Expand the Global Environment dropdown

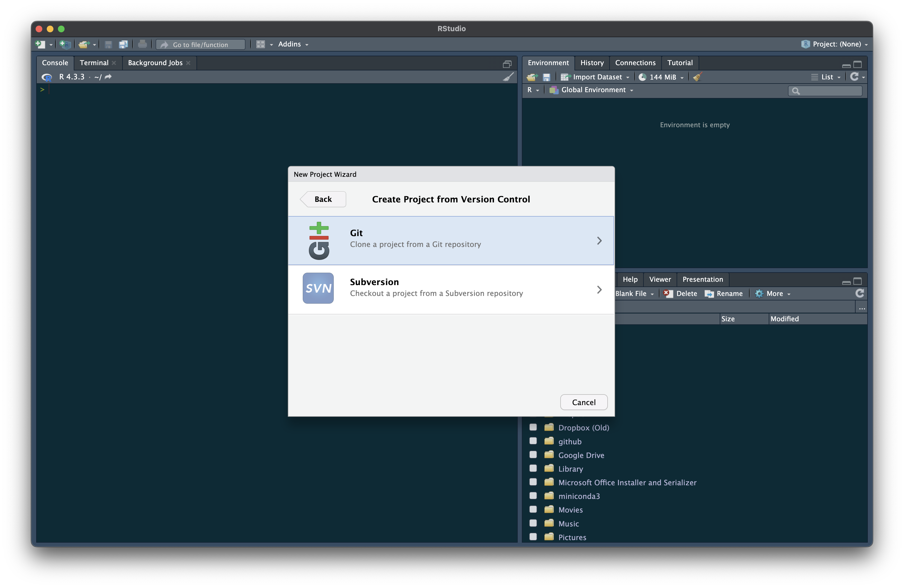(x=593, y=90)
